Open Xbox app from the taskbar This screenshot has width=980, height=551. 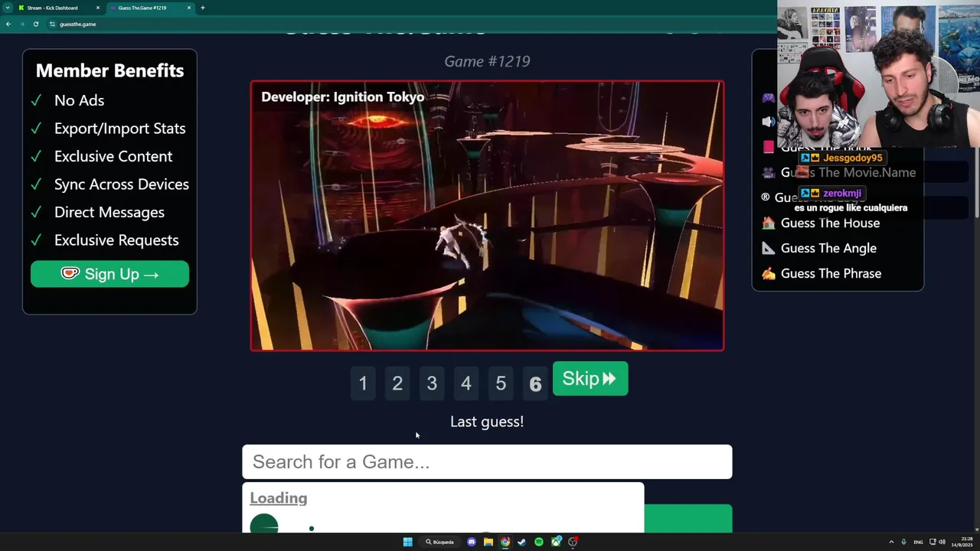click(x=556, y=542)
